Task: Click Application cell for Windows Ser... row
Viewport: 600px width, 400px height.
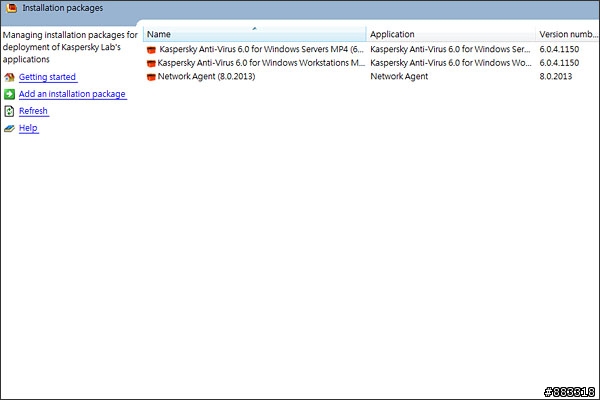Action: click(450, 49)
